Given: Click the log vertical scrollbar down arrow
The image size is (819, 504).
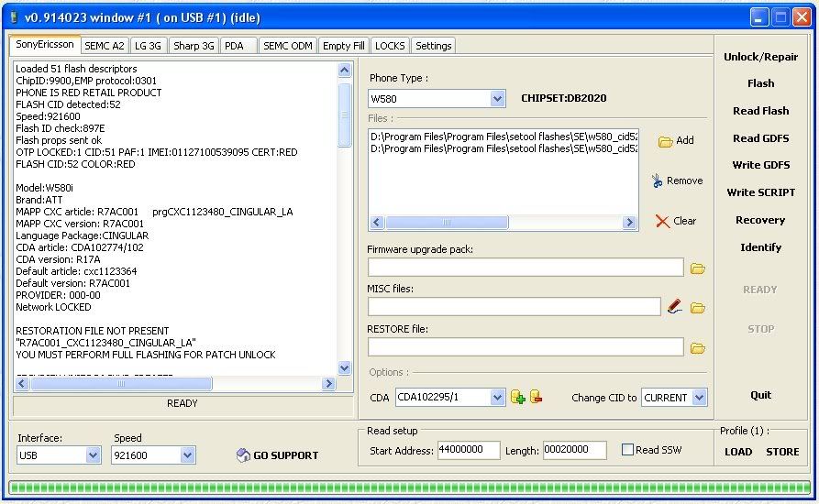Looking at the screenshot, I should [345, 367].
